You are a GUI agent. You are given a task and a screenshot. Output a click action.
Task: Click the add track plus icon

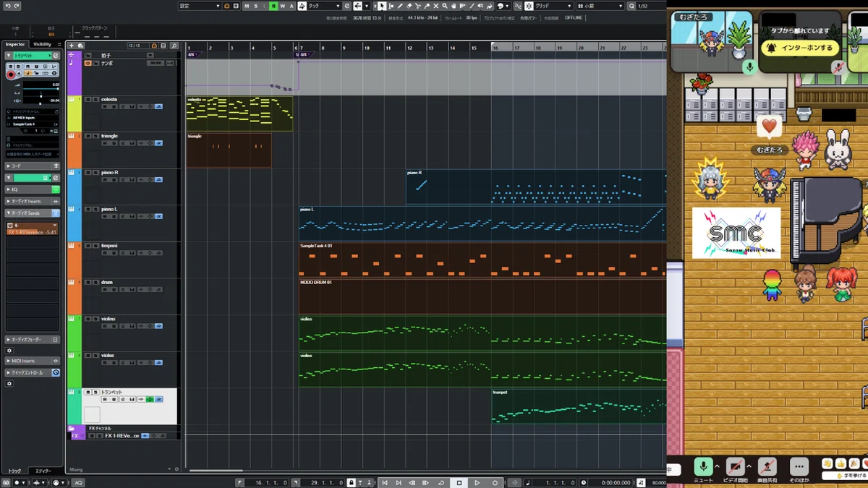[71, 46]
